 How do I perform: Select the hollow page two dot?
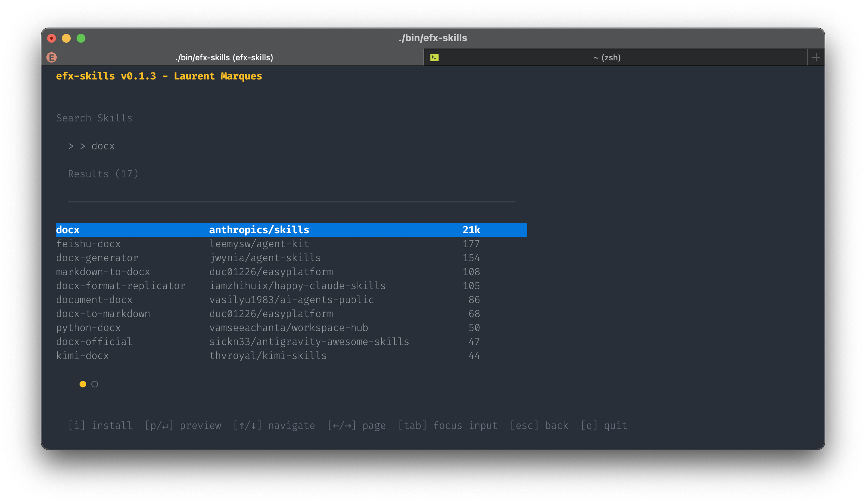coord(95,384)
